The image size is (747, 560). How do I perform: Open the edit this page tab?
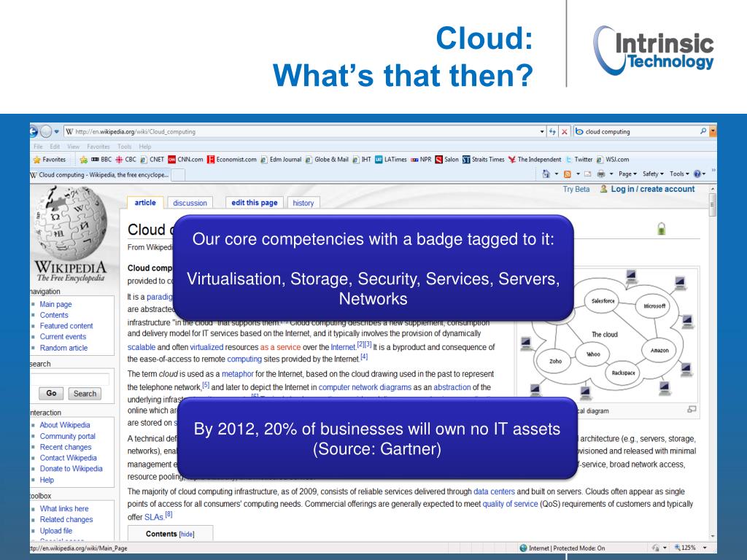(255, 203)
